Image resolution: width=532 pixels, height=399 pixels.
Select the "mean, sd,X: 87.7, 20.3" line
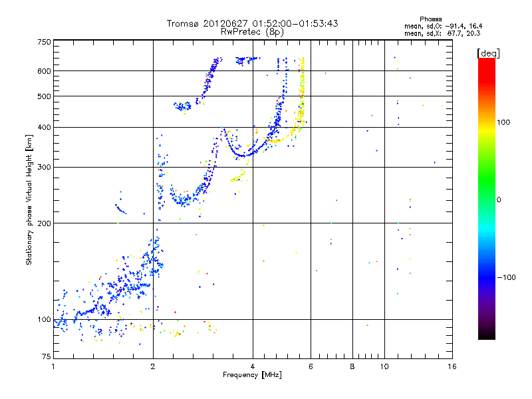pyautogui.click(x=442, y=33)
